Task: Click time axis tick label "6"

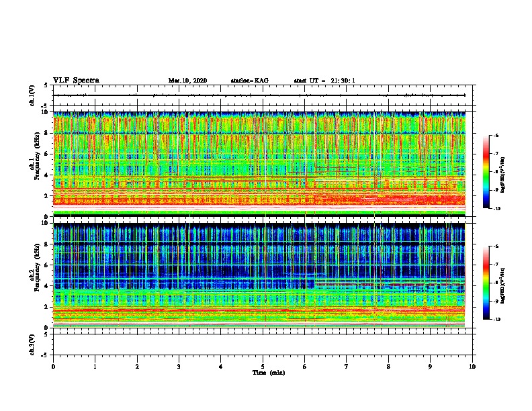Action: pyautogui.click(x=305, y=367)
